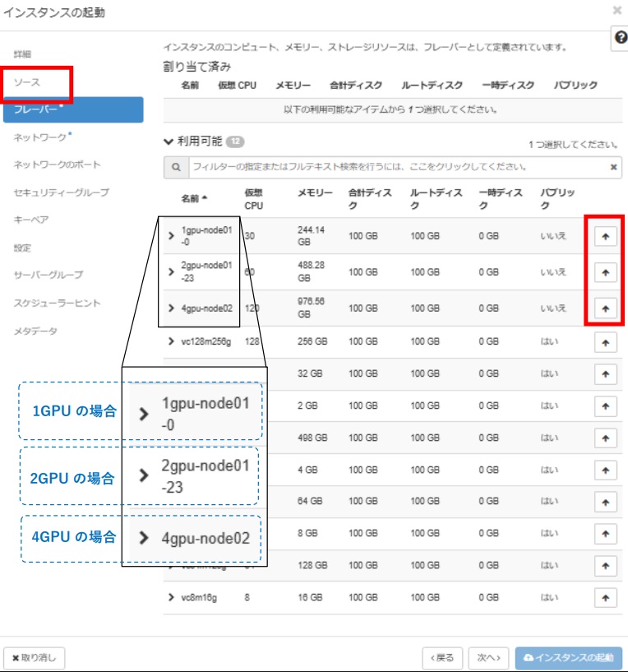The width and height of the screenshot is (628, 672).
Task: Open the キーペア step
Action: (x=31, y=220)
